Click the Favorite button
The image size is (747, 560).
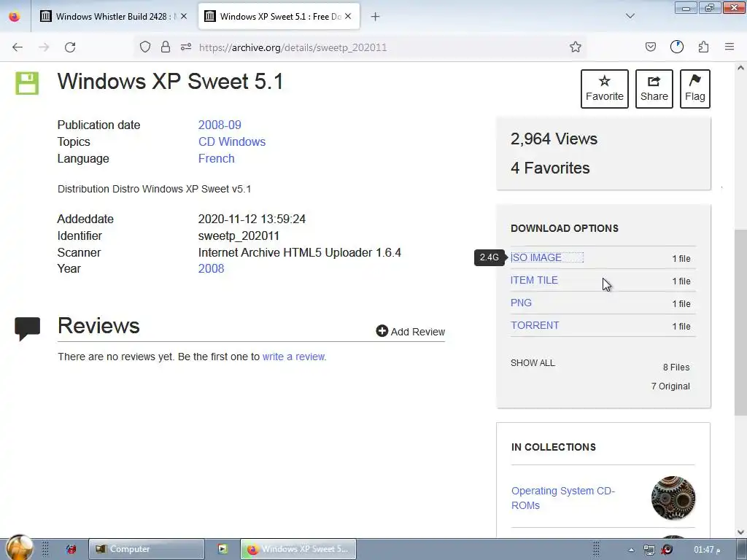pyautogui.click(x=605, y=89)
